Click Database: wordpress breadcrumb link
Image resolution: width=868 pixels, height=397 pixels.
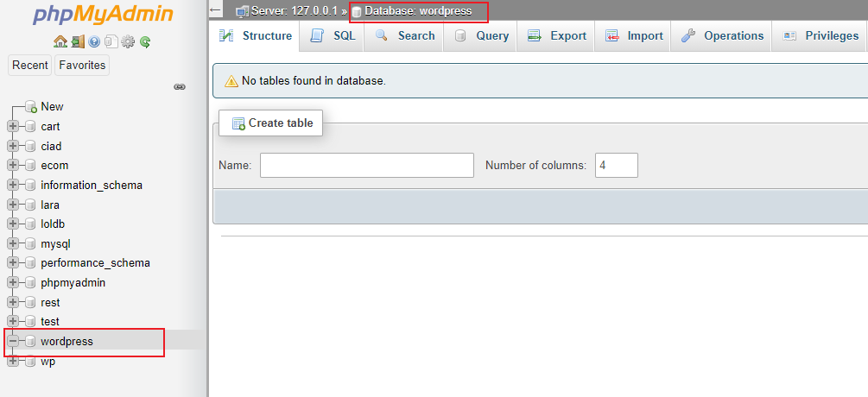point(418,11)
